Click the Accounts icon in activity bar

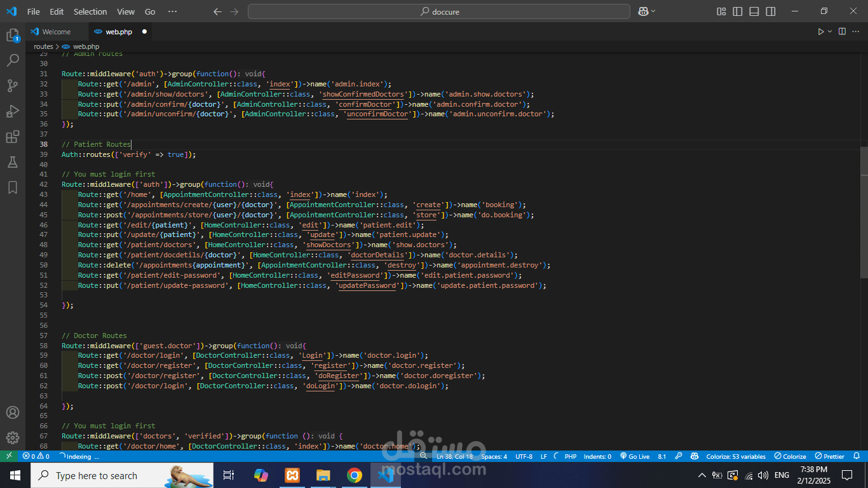12,412
